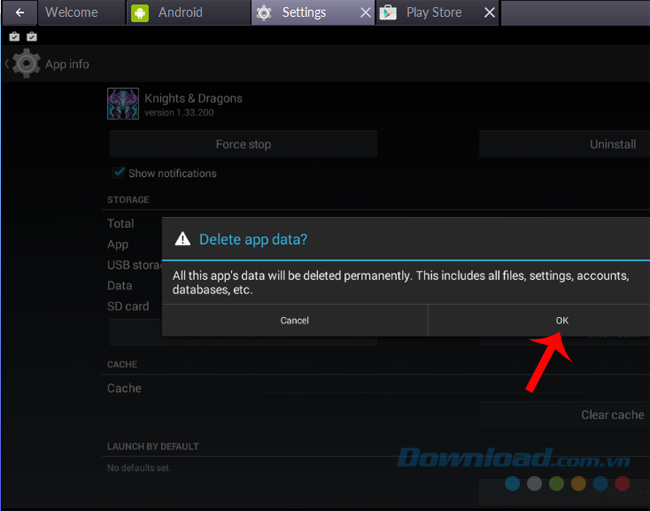Close the Play Store tab
Viewport: 650px width, 511px height.
489,13
